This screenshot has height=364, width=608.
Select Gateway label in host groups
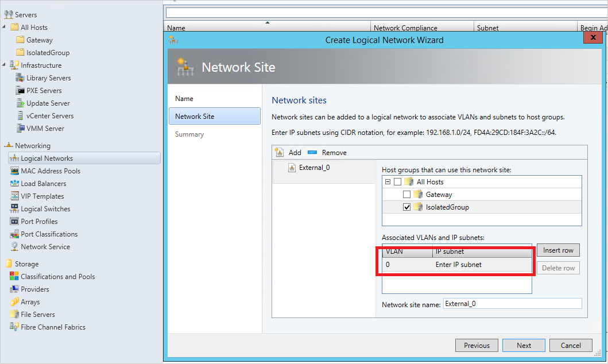(439, 194)
